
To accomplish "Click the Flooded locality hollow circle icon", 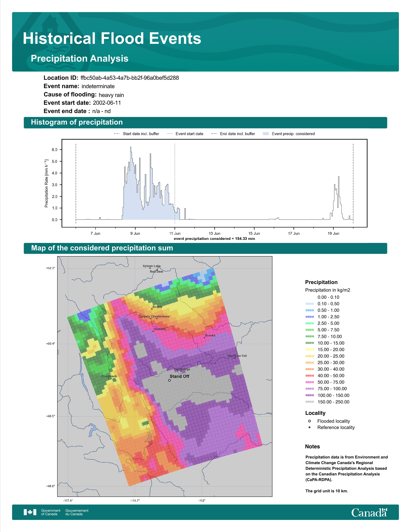I will click(309, 421).
